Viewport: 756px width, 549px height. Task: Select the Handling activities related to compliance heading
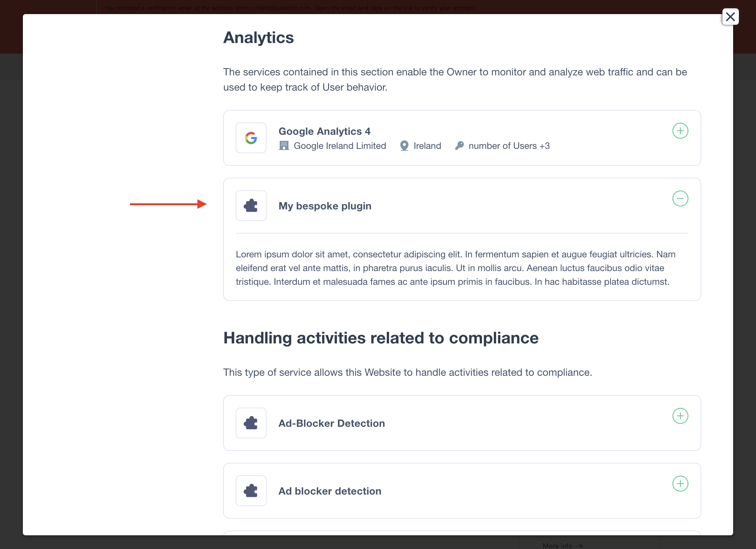(381, 338)
